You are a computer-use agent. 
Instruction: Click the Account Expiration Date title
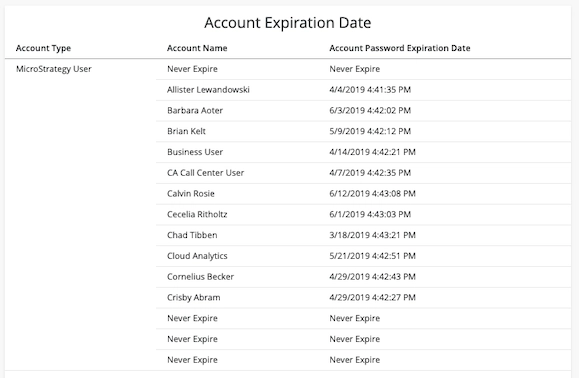pos(288,23)
